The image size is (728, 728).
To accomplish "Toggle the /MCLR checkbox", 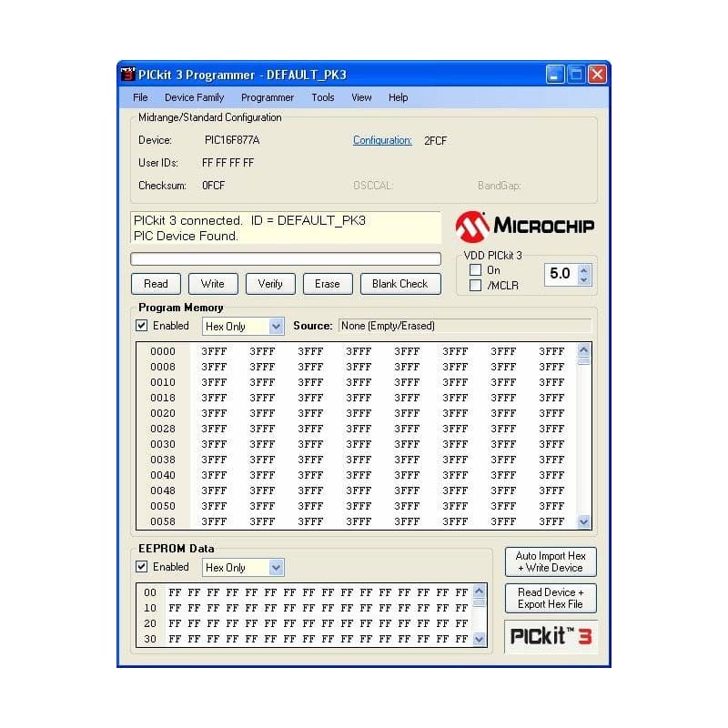I will [x=475, y=285].
